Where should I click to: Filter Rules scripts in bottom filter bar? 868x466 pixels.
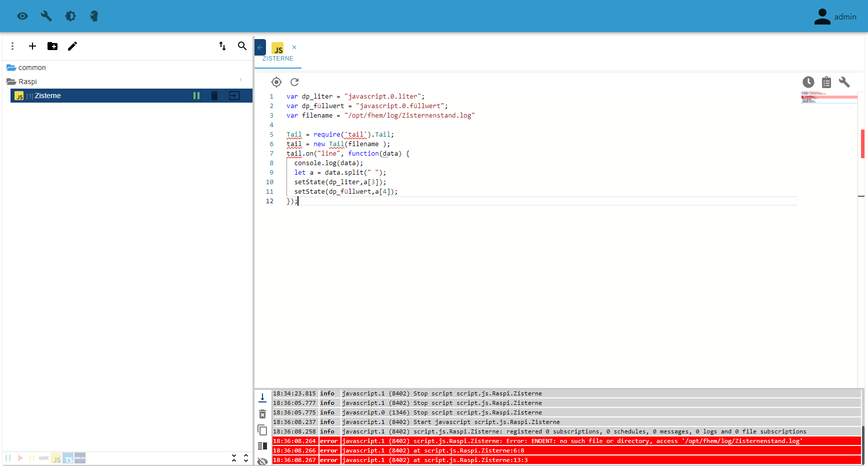(x=80, y=458)
